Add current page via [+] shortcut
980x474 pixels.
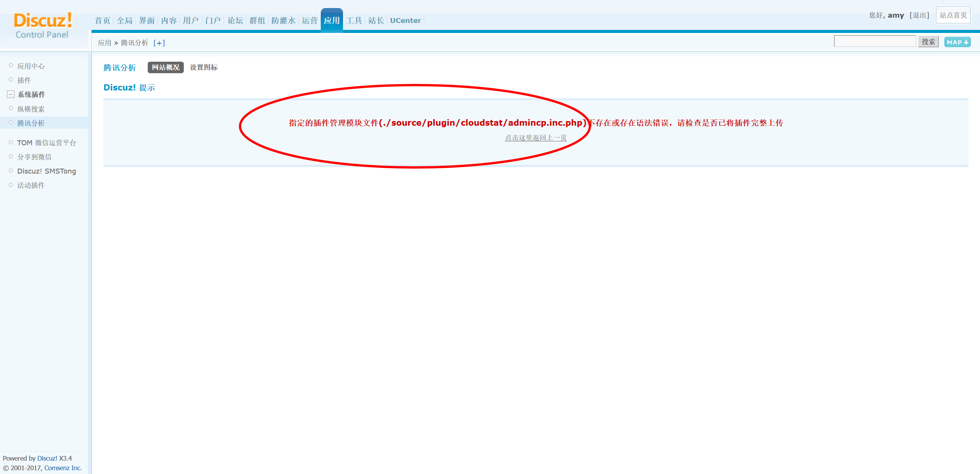click(159, 43)
